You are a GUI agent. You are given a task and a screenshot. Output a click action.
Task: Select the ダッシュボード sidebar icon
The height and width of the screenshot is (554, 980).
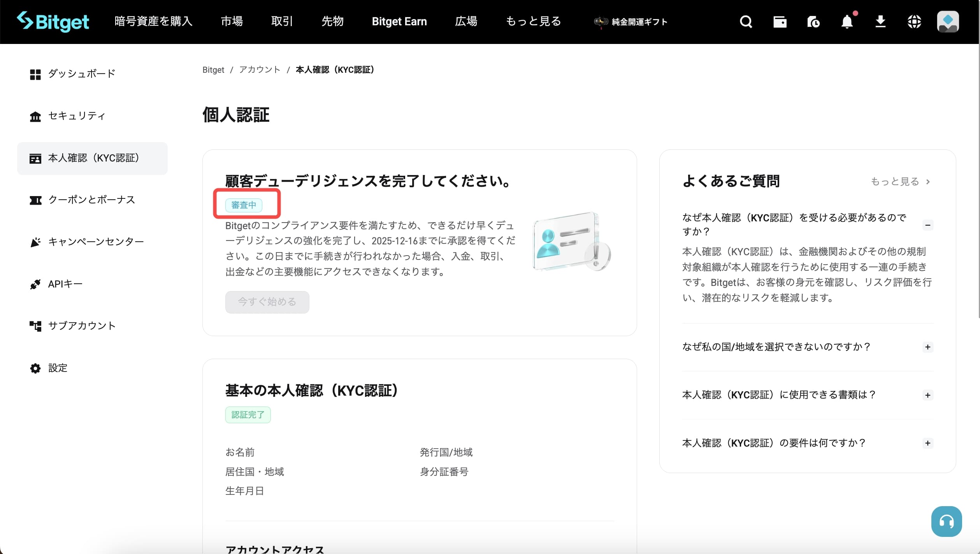click(35, 74)
